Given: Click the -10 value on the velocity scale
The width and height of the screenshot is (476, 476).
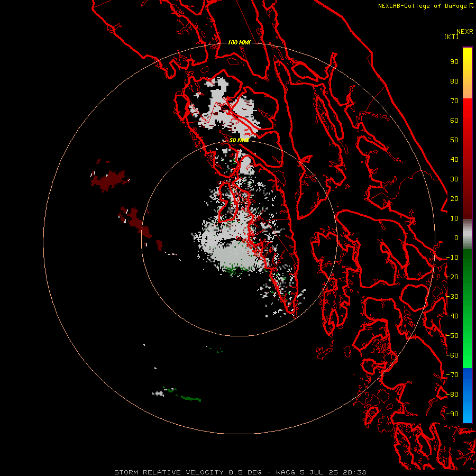Looking at the screenshot, I should click(x=452, y=258).
